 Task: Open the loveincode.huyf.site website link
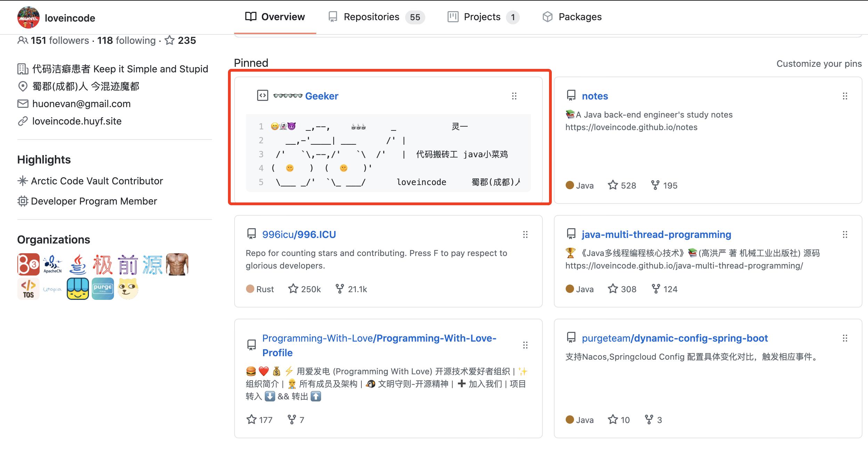pyautogui.click(x=77, y=121)
